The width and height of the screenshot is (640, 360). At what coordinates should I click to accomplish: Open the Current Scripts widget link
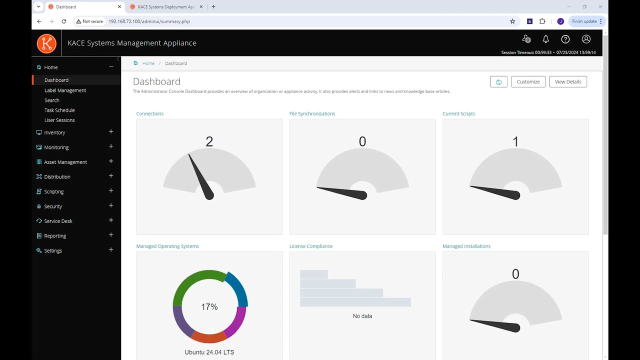pos(459,114)
